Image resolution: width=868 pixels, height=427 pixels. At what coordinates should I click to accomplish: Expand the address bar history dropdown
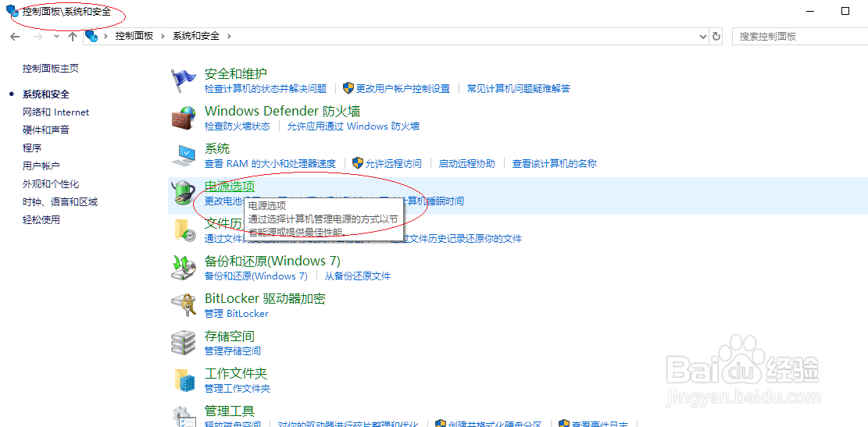point(703,36)
